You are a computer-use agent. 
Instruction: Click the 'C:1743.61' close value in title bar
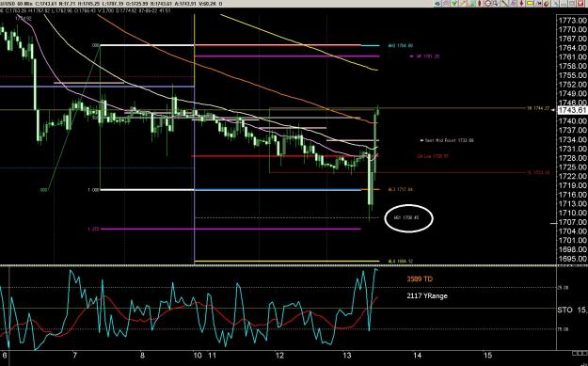[x=46, y=4]
